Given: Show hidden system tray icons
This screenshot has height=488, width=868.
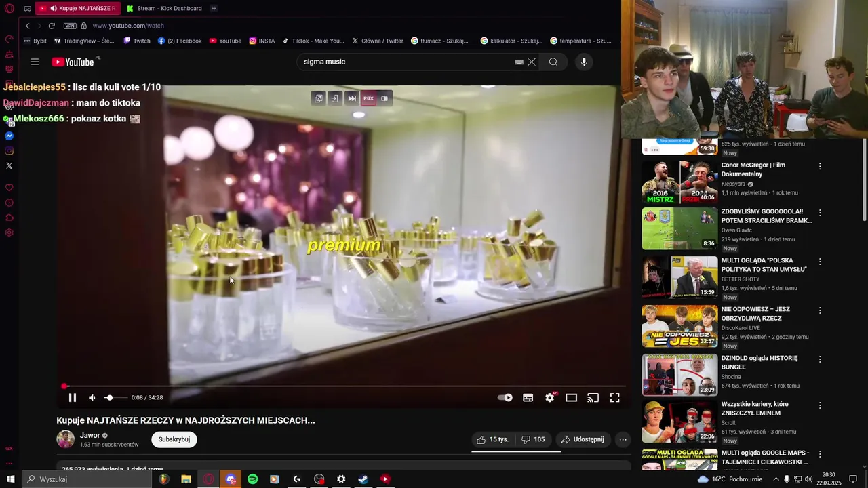Looking at the screenshot, I should point(776,479).
